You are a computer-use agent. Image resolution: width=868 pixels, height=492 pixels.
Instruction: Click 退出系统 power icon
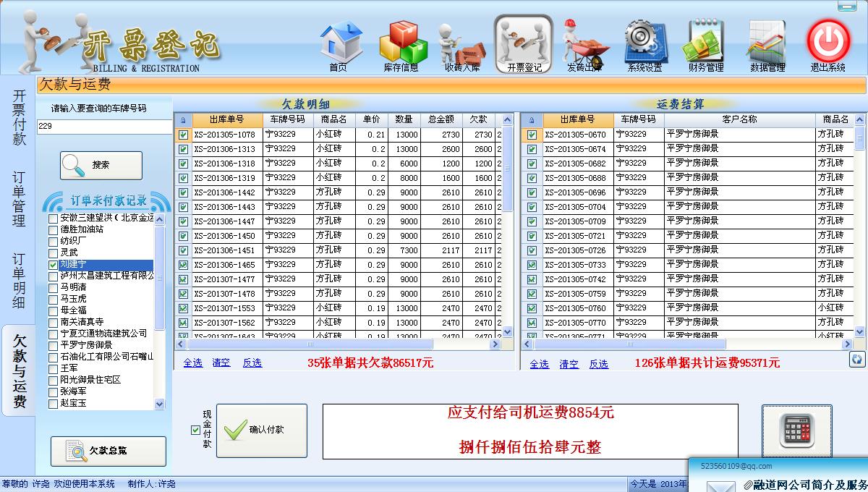click(x=828, y=43)
